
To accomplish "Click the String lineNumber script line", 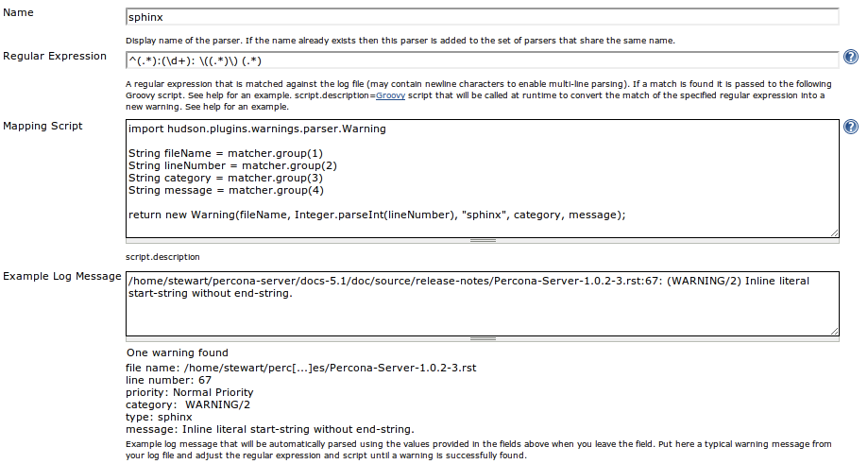I will [232, 165].
